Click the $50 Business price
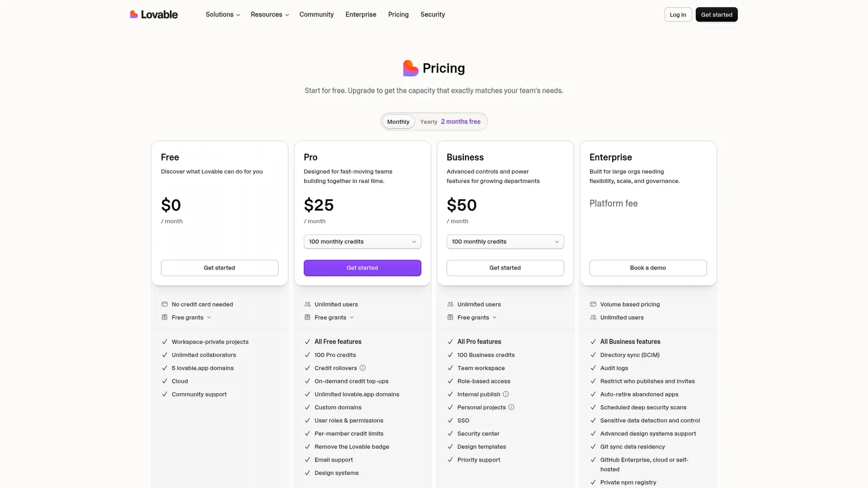 click(462, 205)
